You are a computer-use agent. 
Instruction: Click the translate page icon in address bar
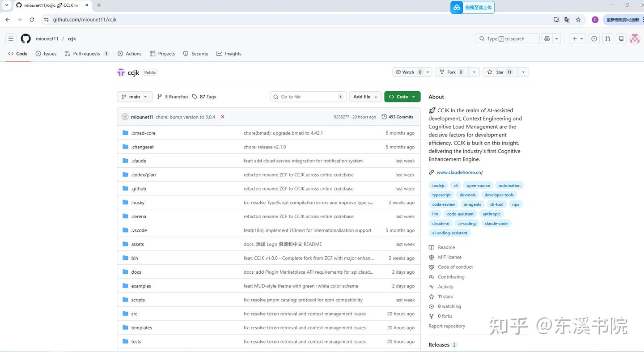tap(567, 20)
